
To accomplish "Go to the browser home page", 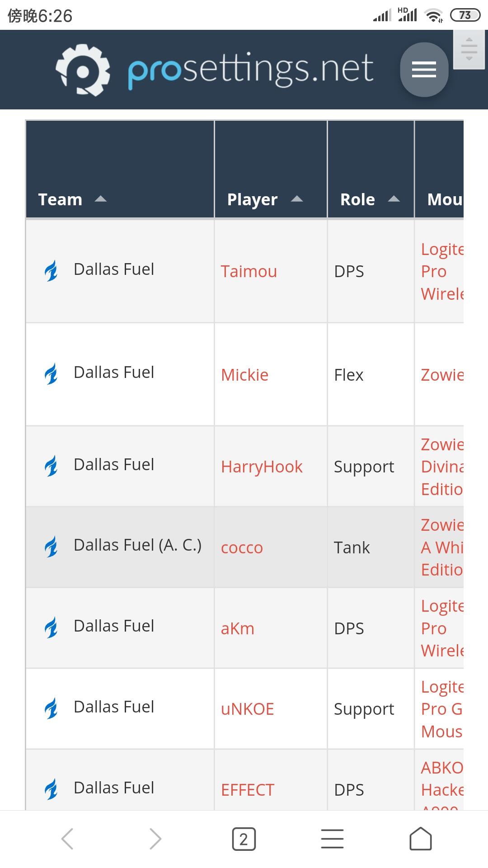I will pos(420,839).
